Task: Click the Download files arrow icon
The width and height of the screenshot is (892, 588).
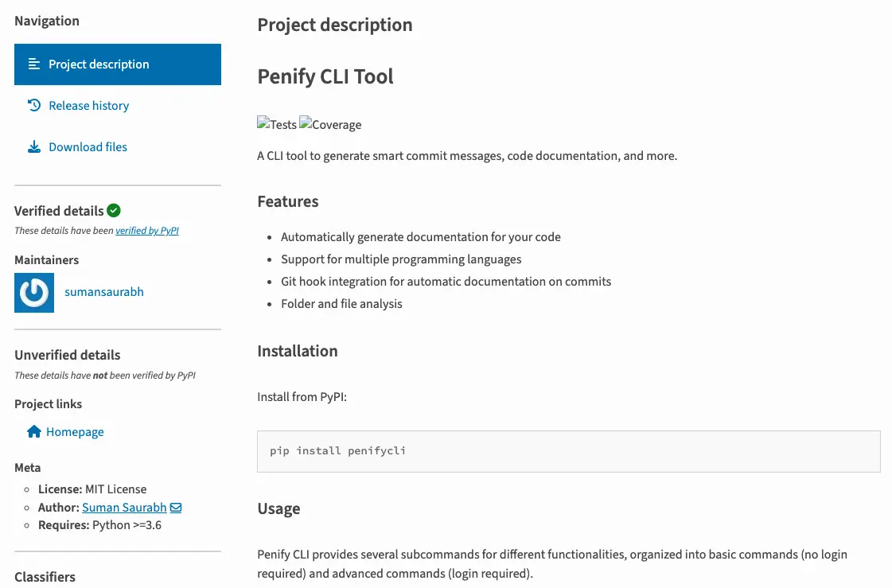Action: 34,147
